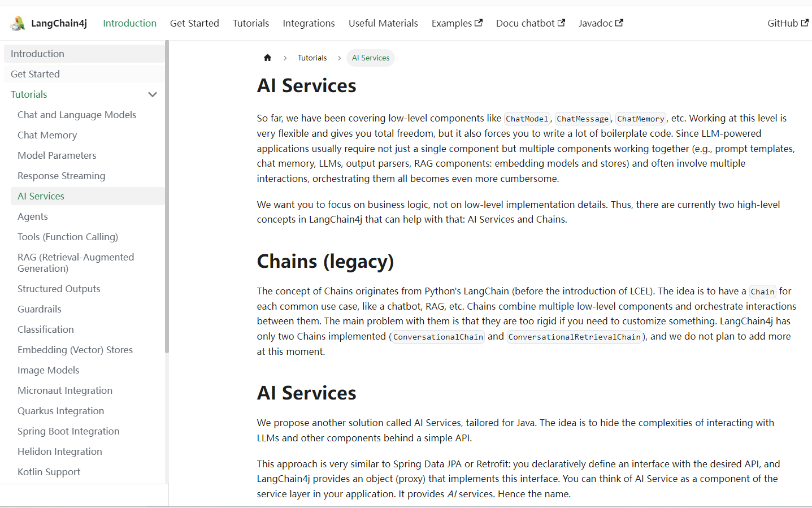Click the LangChain4j parrot logo

(x=18, y=23)
